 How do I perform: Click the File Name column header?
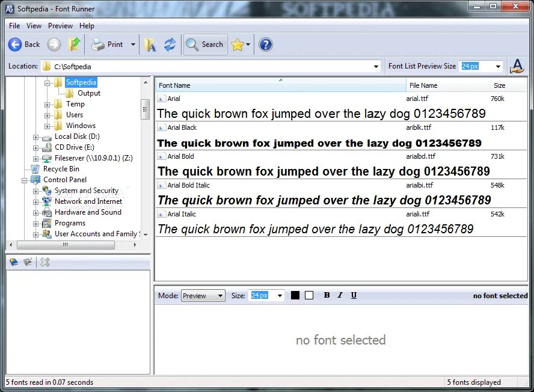pos(448,85)
